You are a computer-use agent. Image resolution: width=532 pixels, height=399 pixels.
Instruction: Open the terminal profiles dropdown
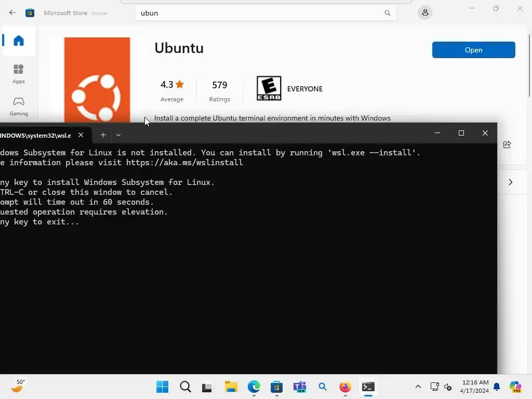pyautogui.click(x=118, y=135)
